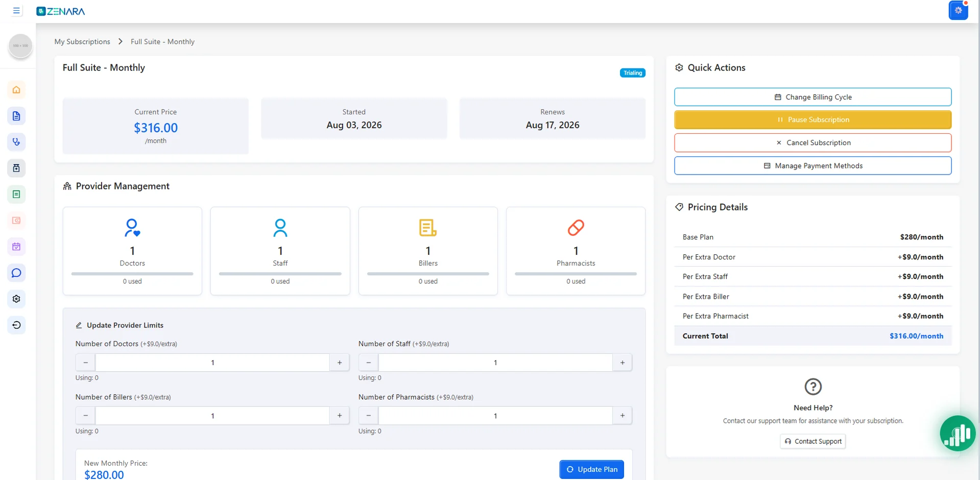The width and height of the screenshot is (980, 480).
Task: Decrease Number of Pharmacists with minus
Action: 368,416
